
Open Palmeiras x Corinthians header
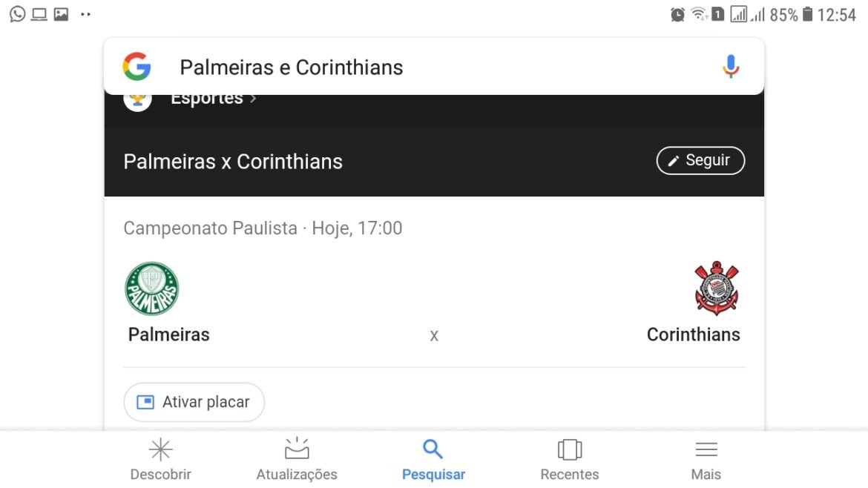[233, 162]
